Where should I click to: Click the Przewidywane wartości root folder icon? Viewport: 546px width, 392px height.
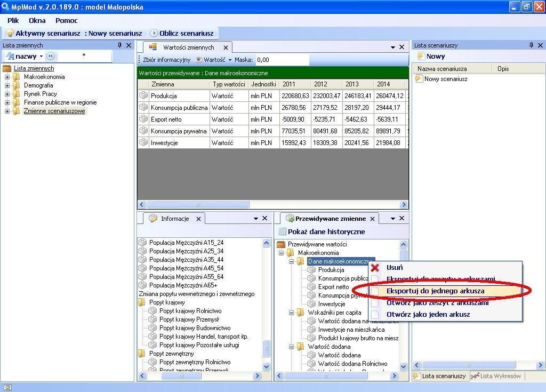(281, 244)
